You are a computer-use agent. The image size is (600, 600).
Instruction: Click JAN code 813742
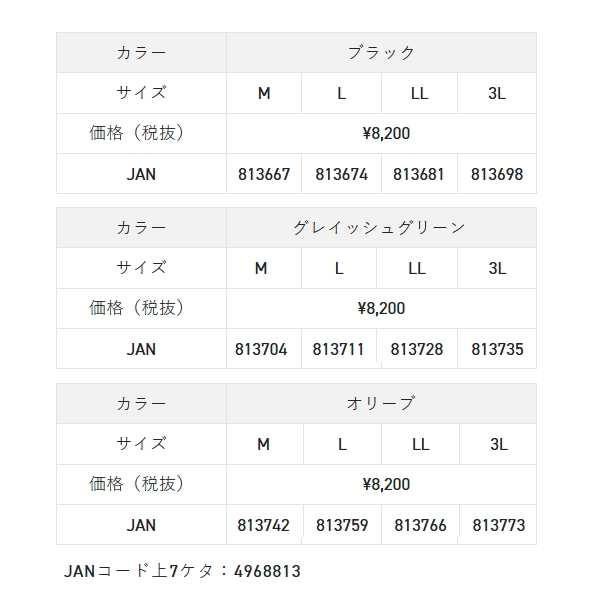[264, 525]
